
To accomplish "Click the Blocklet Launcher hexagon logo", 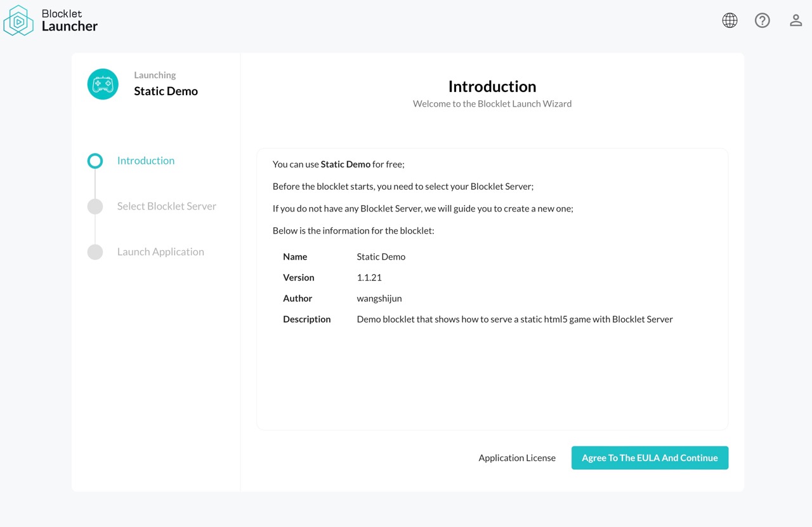I will coord(18,20).
